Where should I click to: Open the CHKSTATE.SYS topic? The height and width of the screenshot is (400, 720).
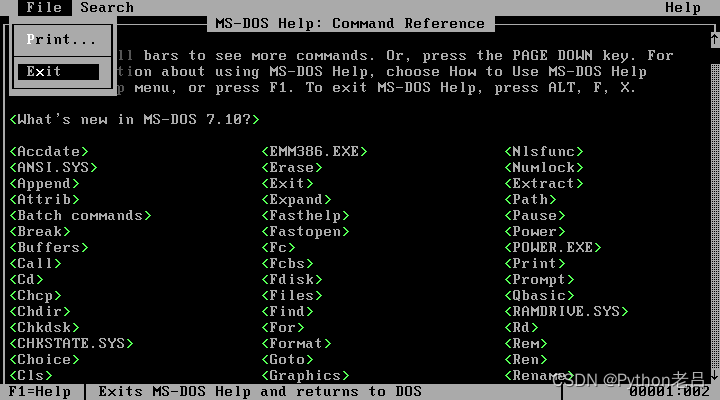(x=72, y=344)
